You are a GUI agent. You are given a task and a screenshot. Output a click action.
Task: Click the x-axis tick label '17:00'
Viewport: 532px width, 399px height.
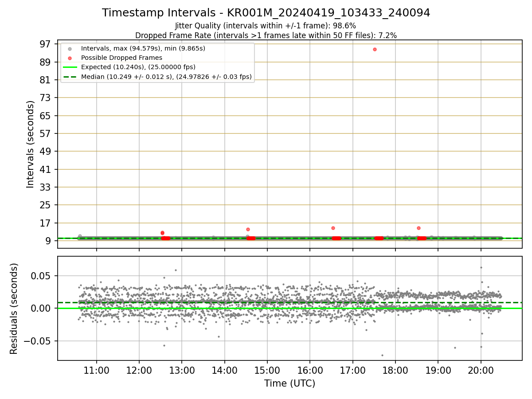352,370
